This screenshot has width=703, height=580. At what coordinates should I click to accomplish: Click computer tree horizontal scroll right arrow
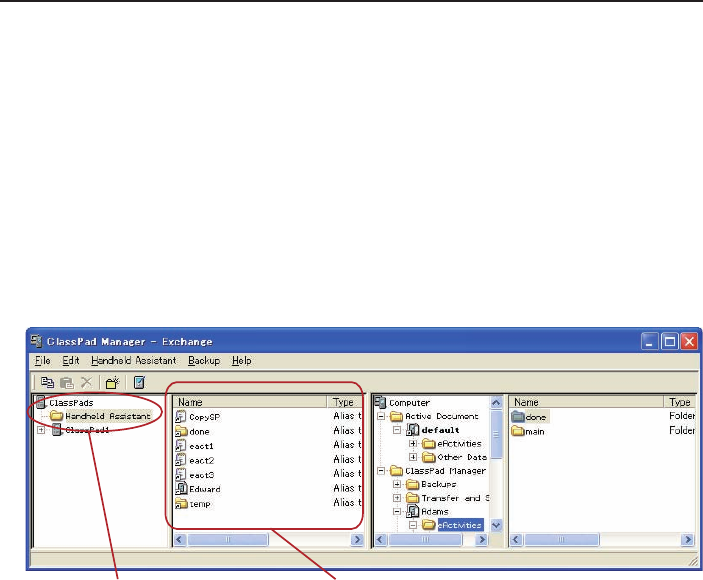pyautogui.click(x=482, y=539)
